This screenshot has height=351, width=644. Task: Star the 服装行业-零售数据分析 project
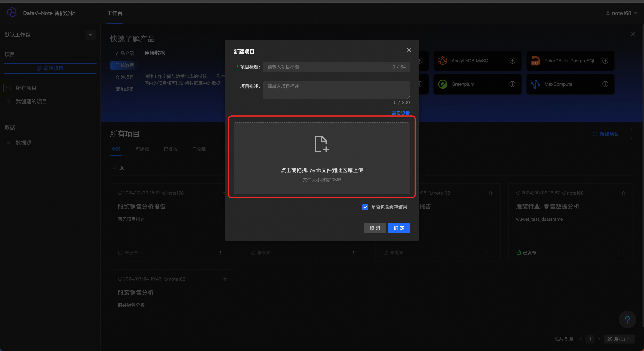click(x=623, y=193)
